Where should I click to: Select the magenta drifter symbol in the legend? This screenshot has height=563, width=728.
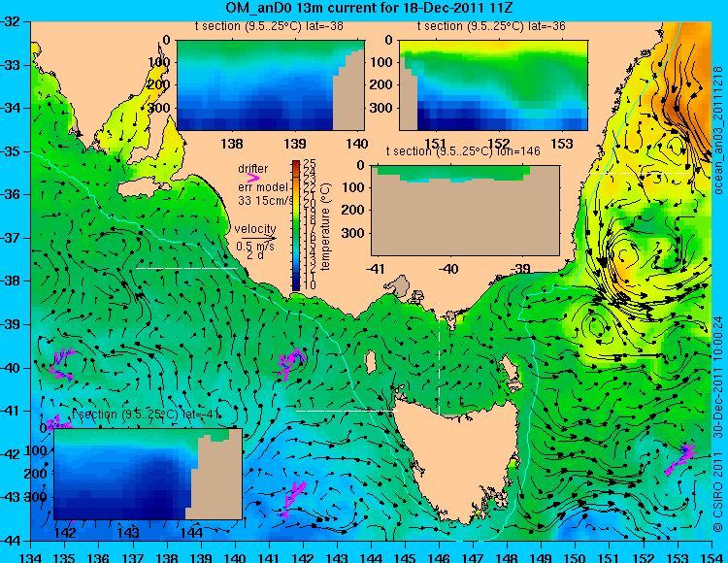point(253,178)
